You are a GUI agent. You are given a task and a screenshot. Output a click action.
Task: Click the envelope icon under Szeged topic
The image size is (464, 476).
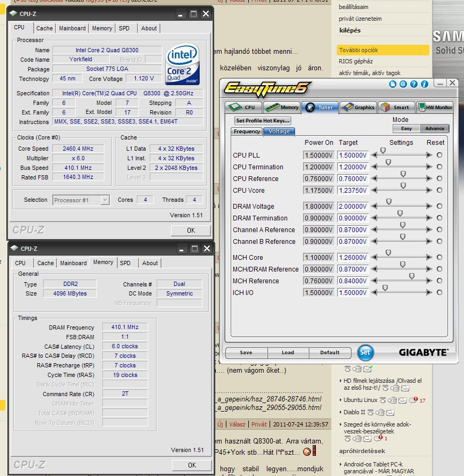pyautogui.click(x=368, y=439)
